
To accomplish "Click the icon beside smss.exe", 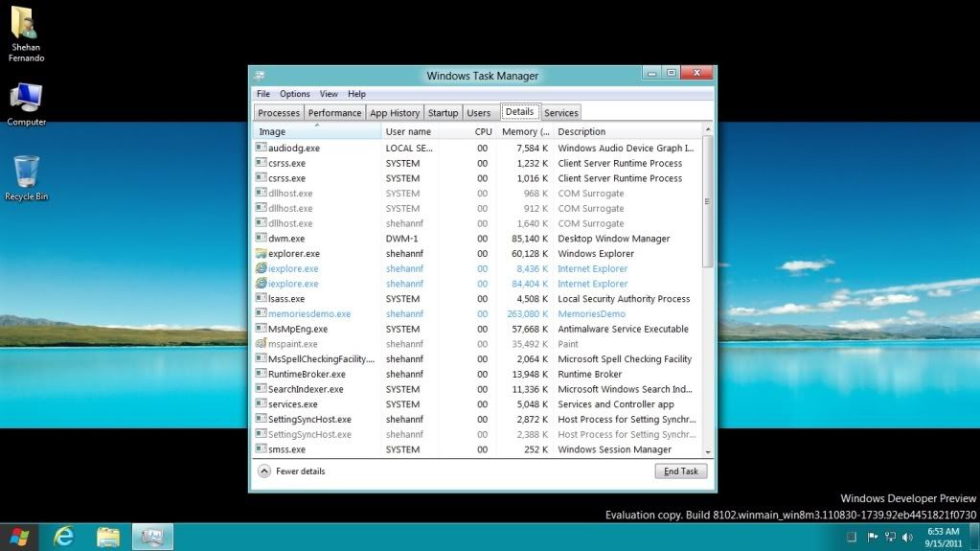I will point(261,449).
